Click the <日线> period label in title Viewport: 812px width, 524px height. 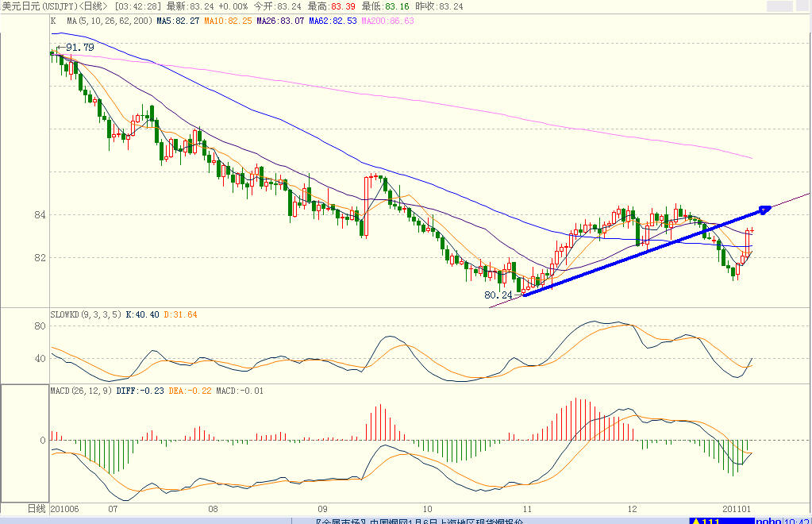click(93, 6)
